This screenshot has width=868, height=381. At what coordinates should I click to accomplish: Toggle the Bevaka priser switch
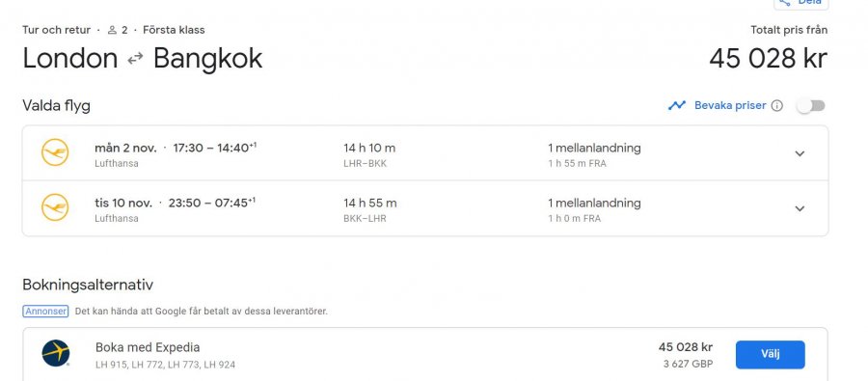pyautogui.click(x=811, y=106)
